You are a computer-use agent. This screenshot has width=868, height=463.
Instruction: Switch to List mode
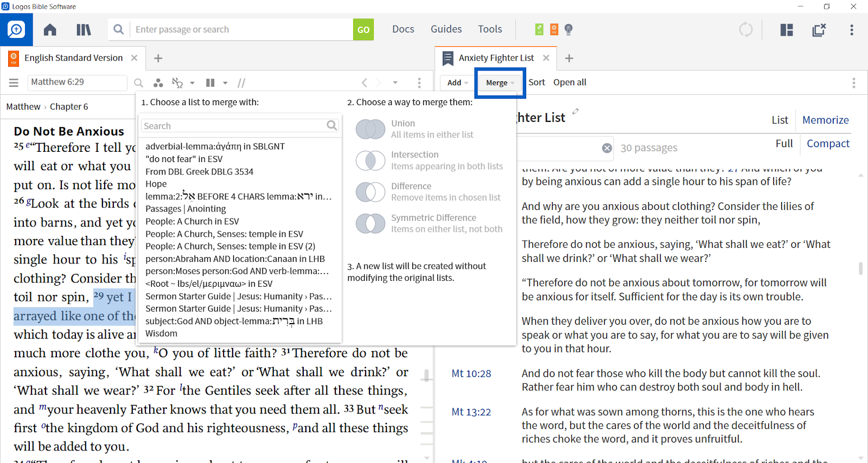(x=780, y=120)
